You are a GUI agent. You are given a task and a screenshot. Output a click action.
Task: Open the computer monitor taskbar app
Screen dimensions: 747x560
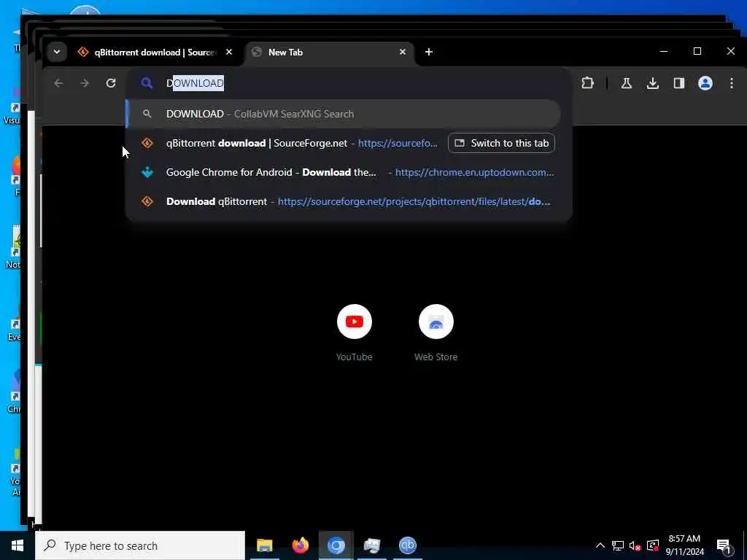371,545
